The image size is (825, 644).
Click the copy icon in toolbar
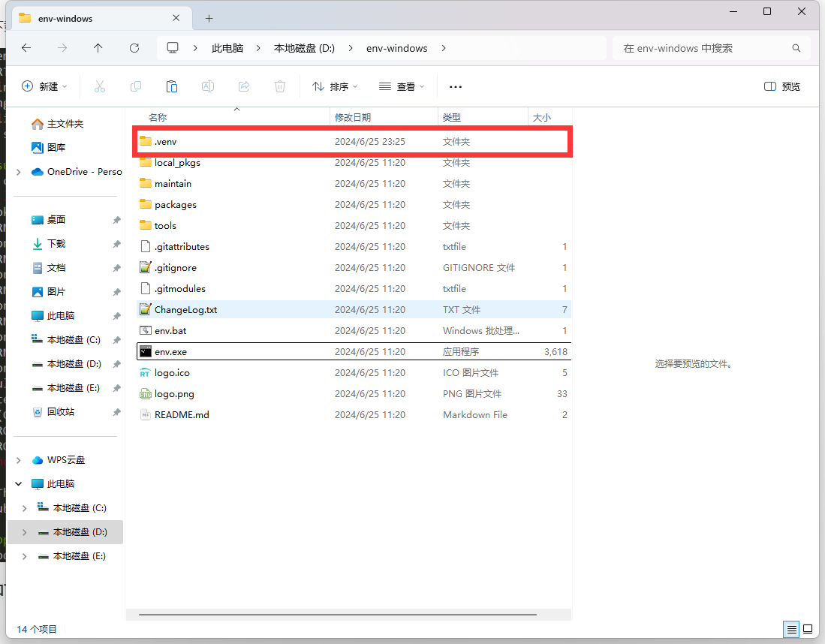pos(136,86)
